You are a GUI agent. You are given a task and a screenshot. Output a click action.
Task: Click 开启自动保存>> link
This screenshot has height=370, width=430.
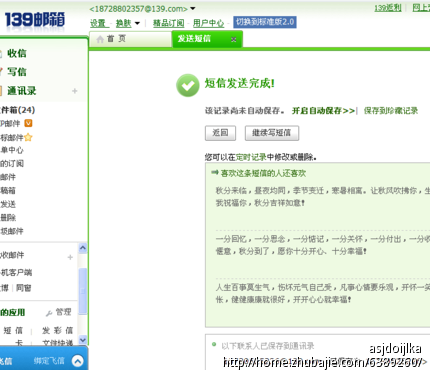click(x=323, y=111)
